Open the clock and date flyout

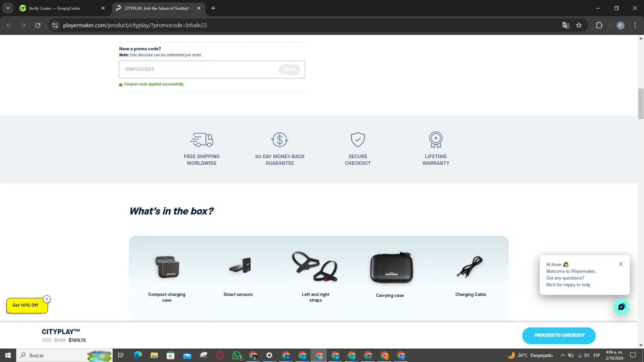coord(614,355)
